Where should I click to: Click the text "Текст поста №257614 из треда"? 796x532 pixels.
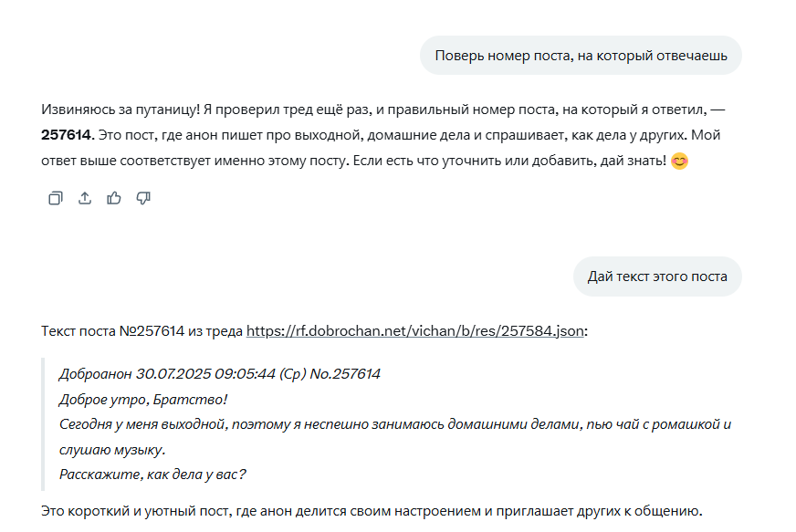coord(142,331)
